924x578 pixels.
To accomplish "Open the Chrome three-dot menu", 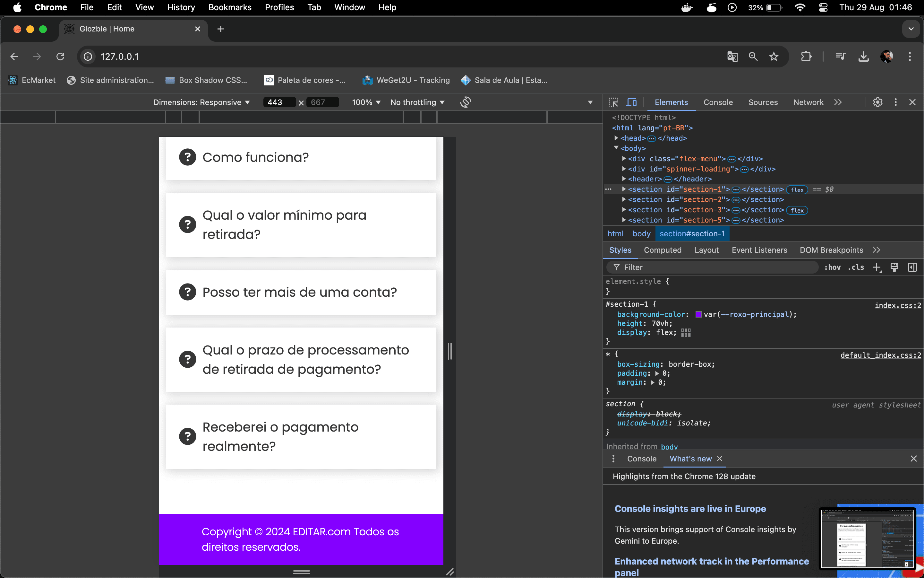I will tap(910, 57).
